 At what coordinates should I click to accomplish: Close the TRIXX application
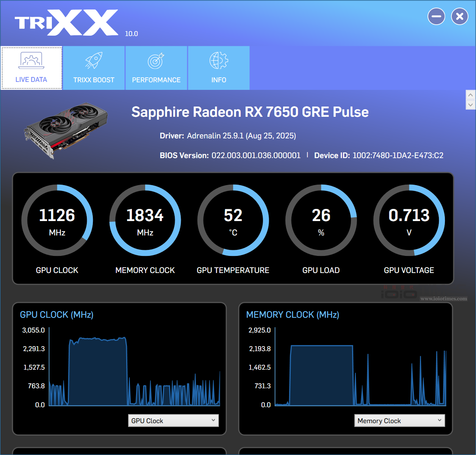click(x=460, y=16)
